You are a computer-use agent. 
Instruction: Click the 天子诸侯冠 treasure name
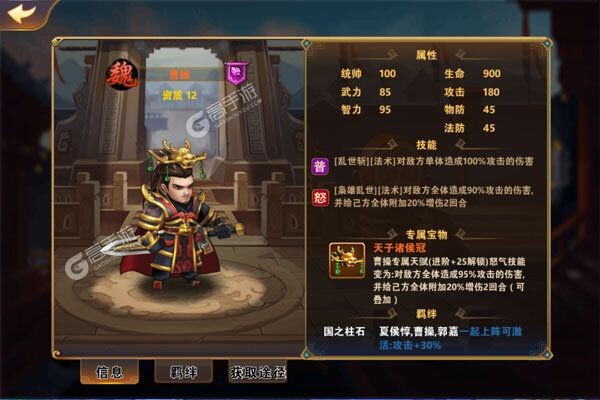[399, 248]
